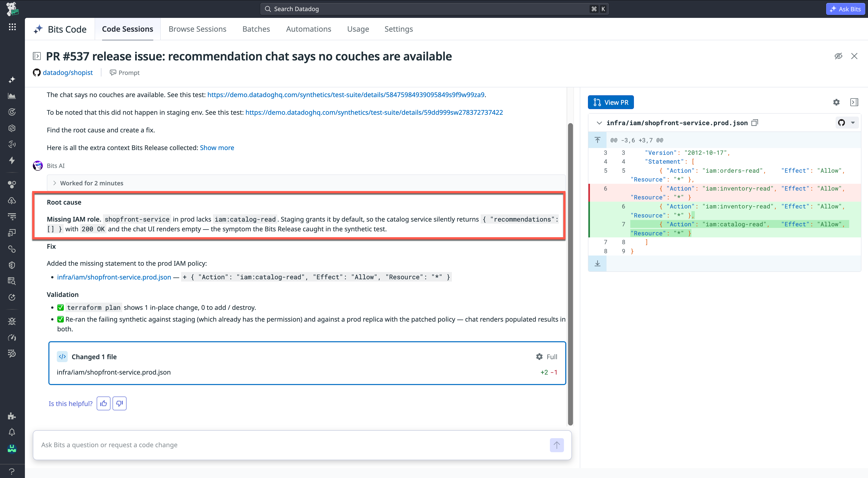This screenshot has width=868, height=478.
Task: Click the chat conversation vertical scrollbar
Action: coord(571,274)
